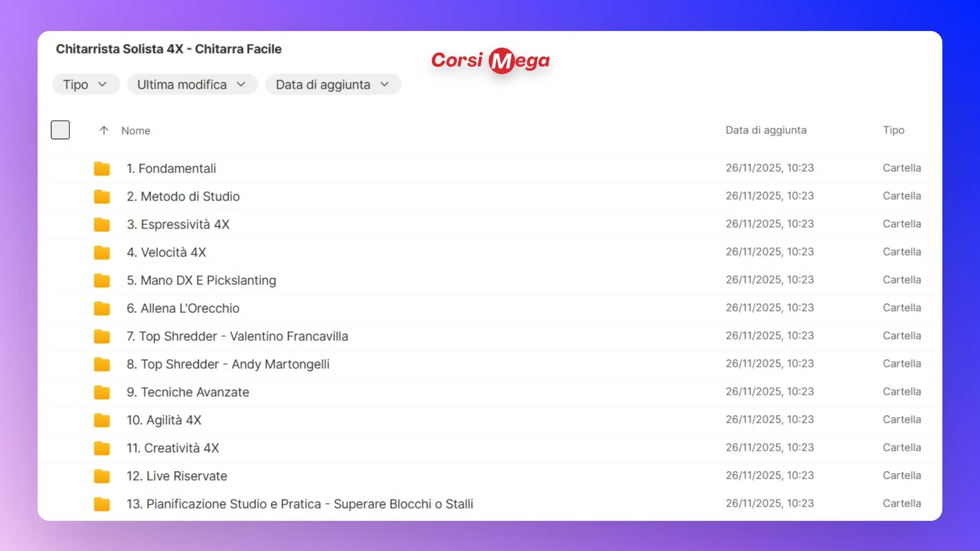Viewport: 980px width, 551px height.
Task: Expand the Ultima modifica filter
Action: coord(192,84)
